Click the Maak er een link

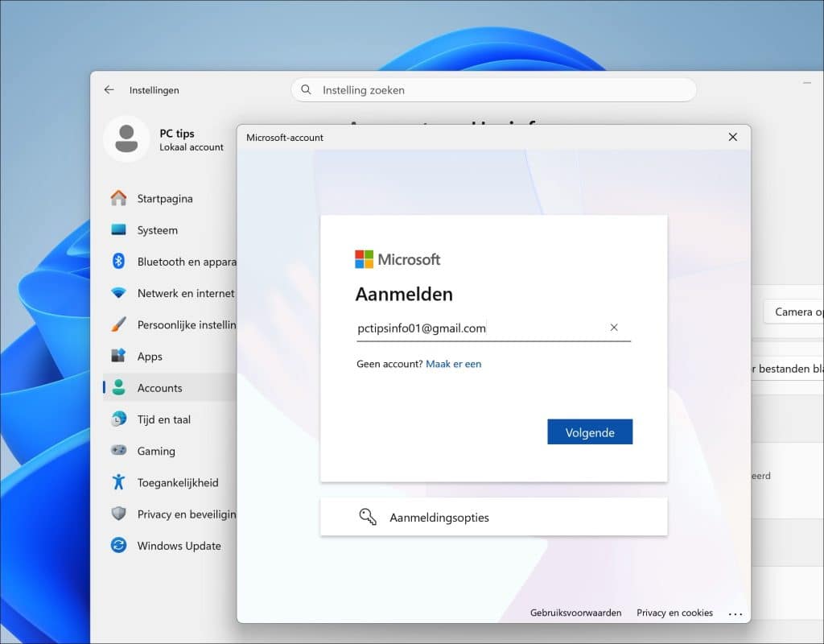point(454,364)
